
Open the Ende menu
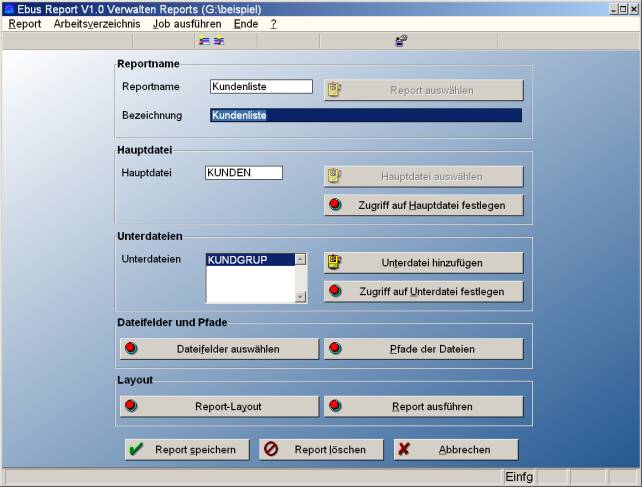point(245,23)
